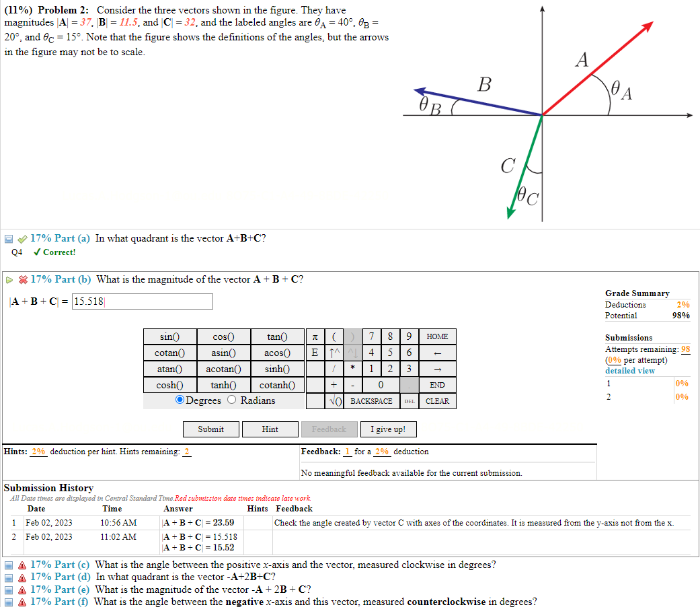
Task: Select the Radians radio button
Action: 231,399
